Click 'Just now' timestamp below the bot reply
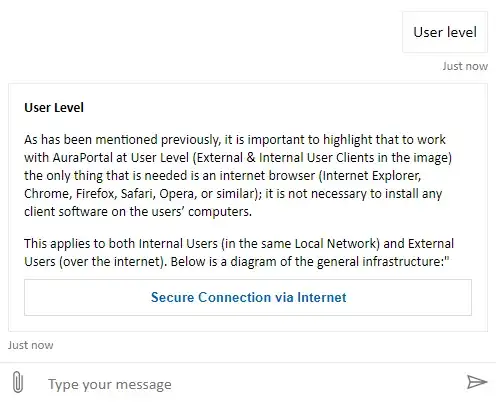 31,345
